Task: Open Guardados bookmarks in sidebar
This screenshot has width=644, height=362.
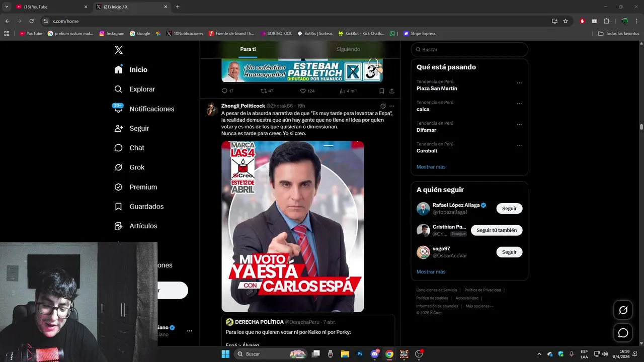Action: [x=139, y=207]
